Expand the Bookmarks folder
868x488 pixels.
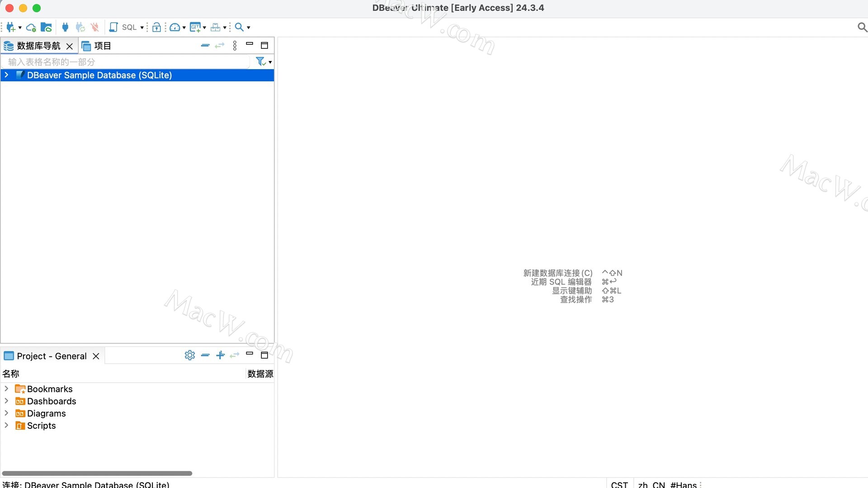tap(6, 389)
